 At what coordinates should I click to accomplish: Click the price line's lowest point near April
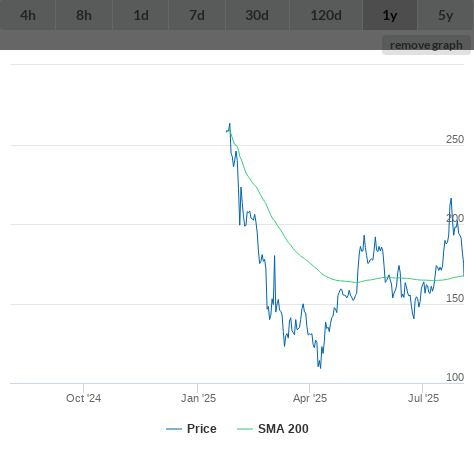320,368
